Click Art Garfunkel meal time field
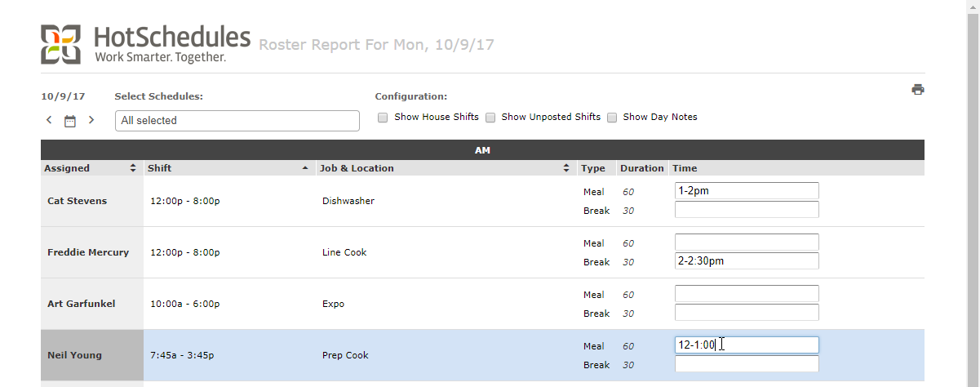Viewport: 980px width, 387px height. tap(746, 294)
